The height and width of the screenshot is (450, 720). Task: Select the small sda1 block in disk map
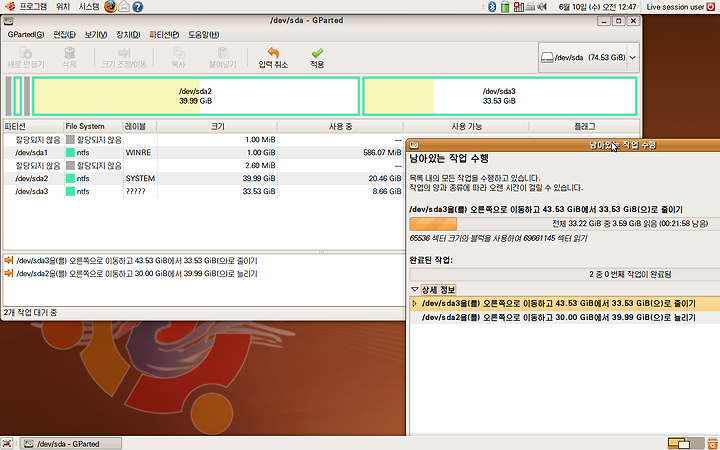pyautogui.click(x=17, y=96)
